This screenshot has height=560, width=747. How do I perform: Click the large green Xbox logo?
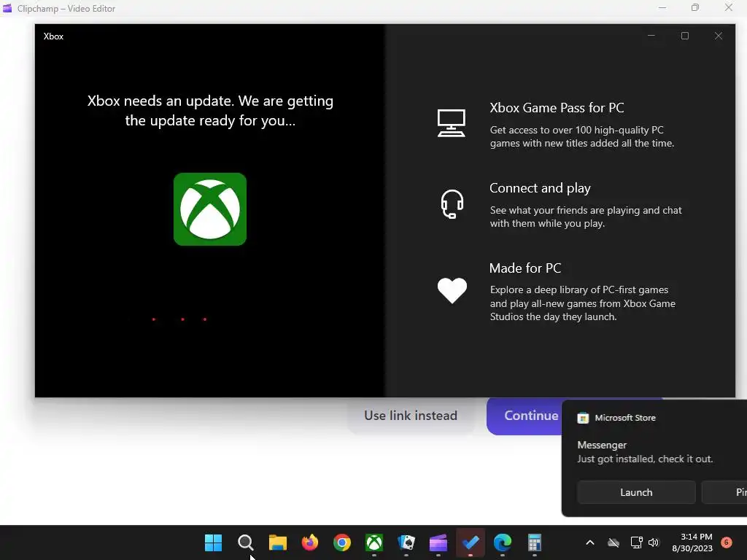210,209
